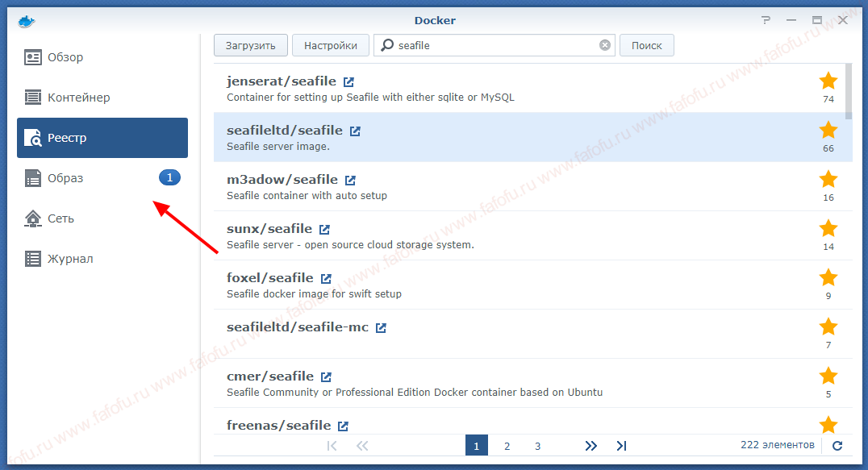Show the Журнал section
The width and height of the screenshot is (868, 470).
pos(102,259)
